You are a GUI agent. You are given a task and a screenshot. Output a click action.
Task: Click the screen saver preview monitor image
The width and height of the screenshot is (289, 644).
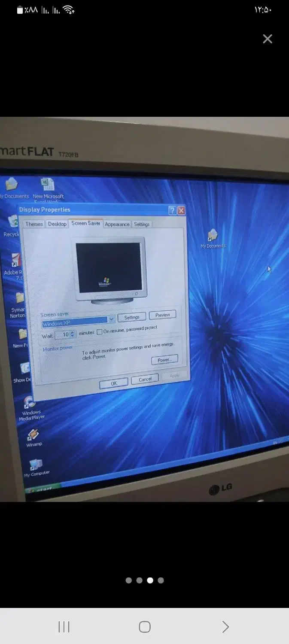pyautogui.click(x=111, y=270)
